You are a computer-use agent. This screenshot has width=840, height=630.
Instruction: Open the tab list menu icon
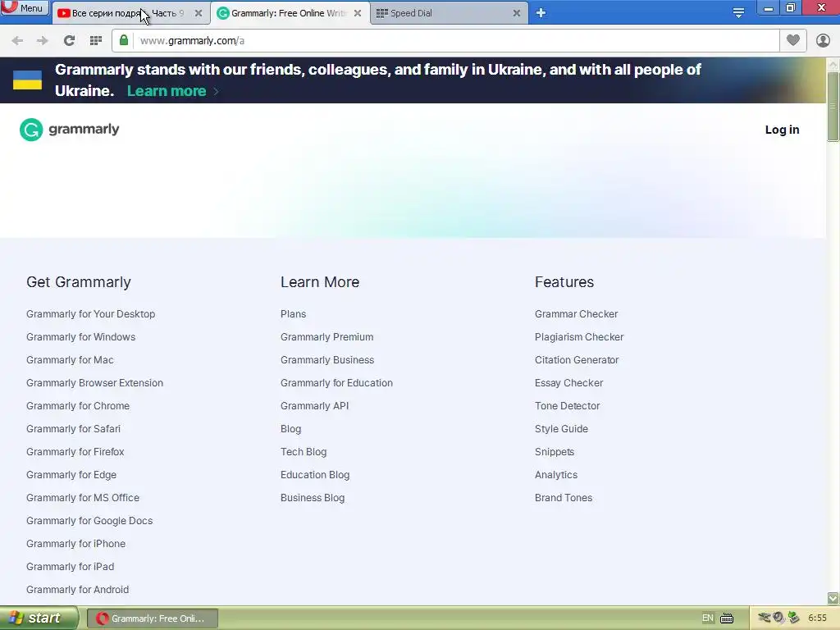(738, 13)
